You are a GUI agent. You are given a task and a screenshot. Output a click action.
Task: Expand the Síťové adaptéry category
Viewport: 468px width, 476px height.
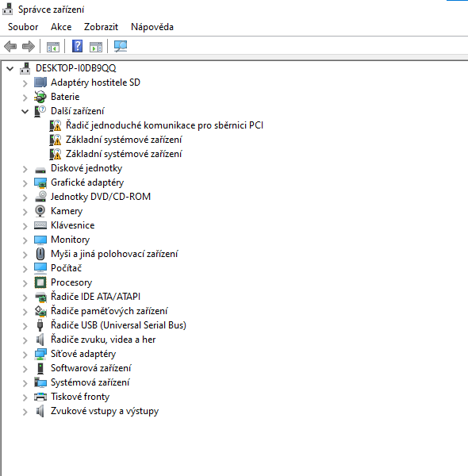25,355
